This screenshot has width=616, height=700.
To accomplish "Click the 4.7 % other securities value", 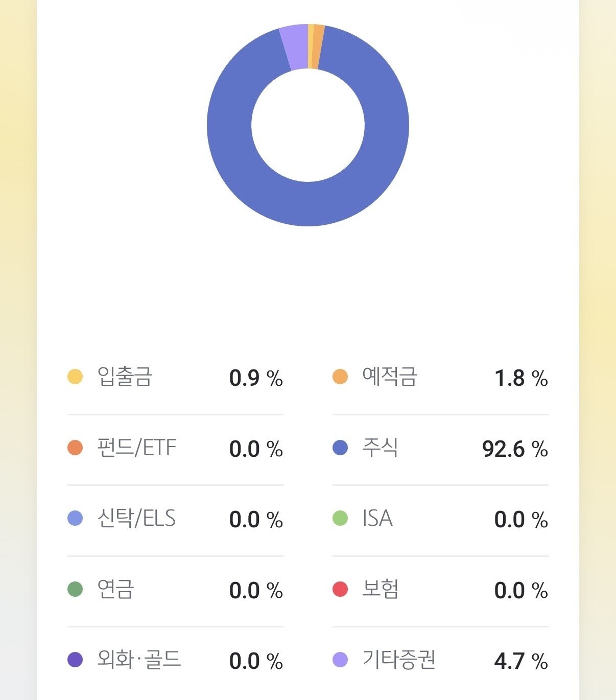I will [521, 661].
